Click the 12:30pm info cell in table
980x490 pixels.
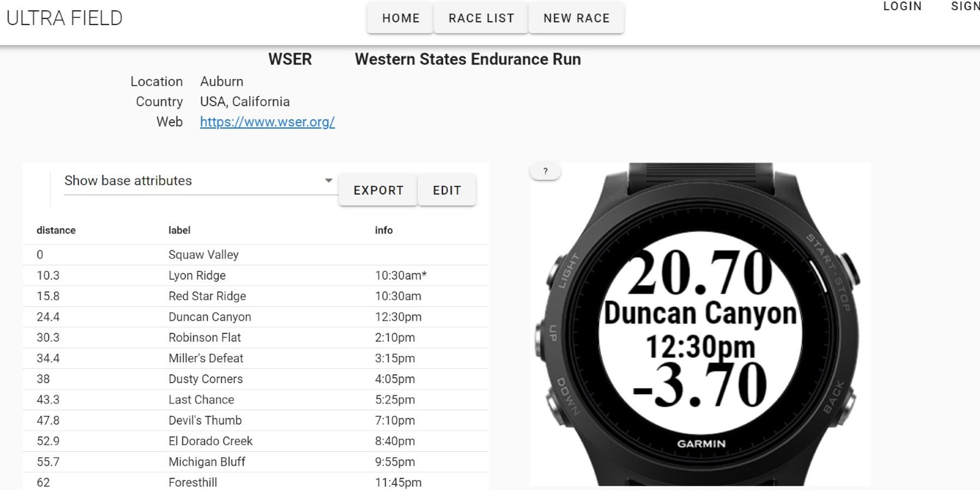click(x=398, y=317)
